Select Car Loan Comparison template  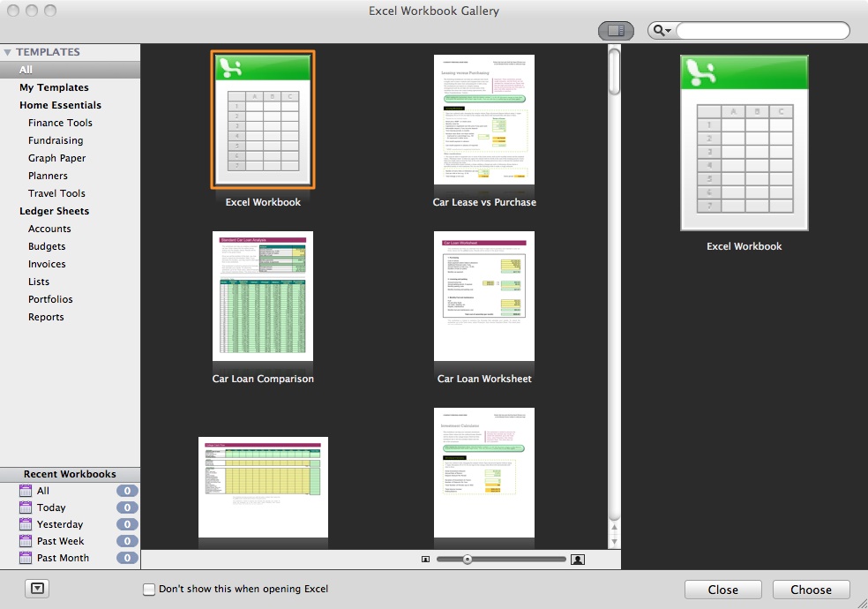pyautogui.click(x=263, y=297)
